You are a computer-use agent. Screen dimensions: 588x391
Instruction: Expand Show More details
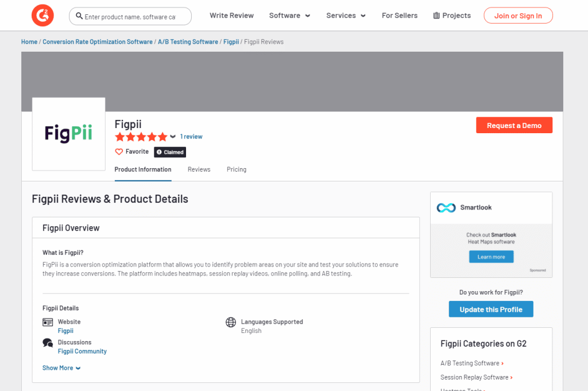61,368
